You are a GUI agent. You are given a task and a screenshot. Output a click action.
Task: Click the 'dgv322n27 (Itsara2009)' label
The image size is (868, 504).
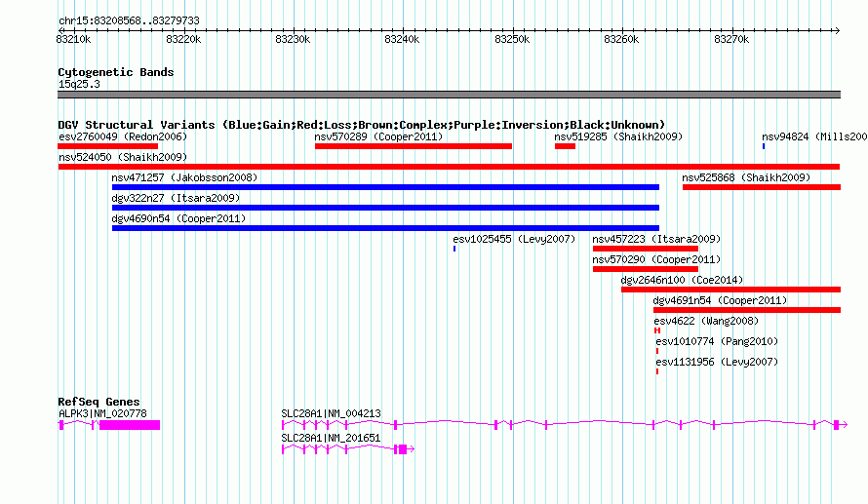(176, 198)
